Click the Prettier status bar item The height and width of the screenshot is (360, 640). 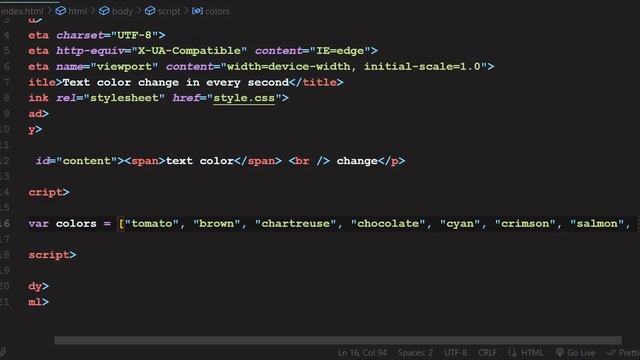point(623,353)
